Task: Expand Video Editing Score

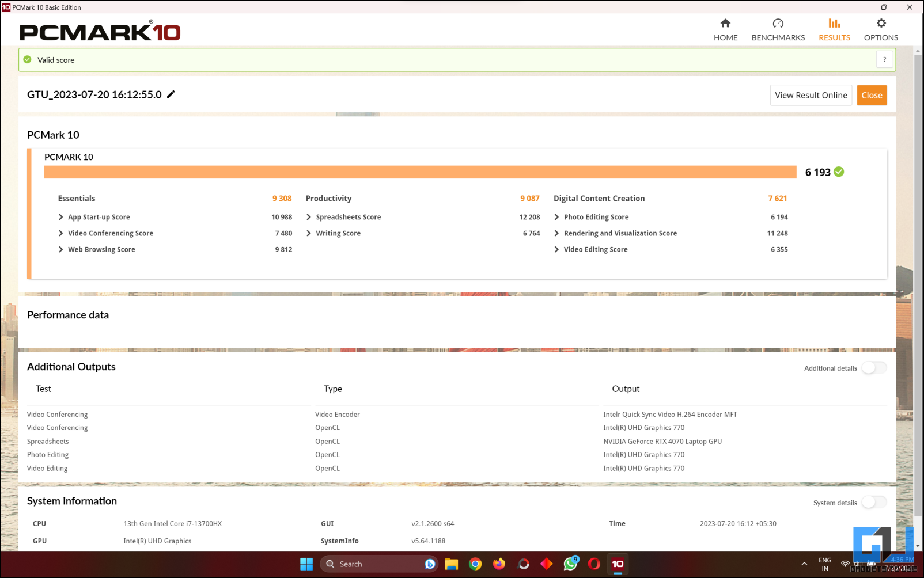Action: tap(556, 249)
